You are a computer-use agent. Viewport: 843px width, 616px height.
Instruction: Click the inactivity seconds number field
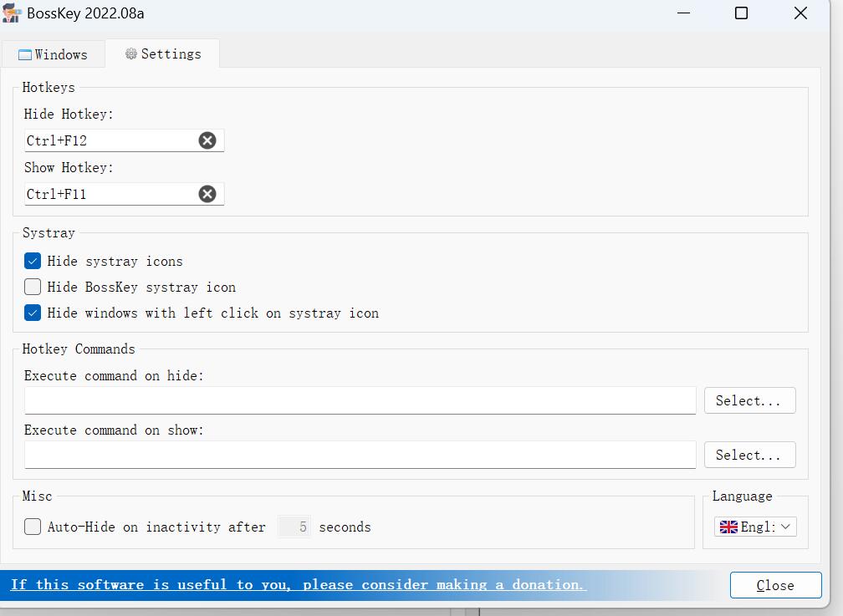point(294,527)
